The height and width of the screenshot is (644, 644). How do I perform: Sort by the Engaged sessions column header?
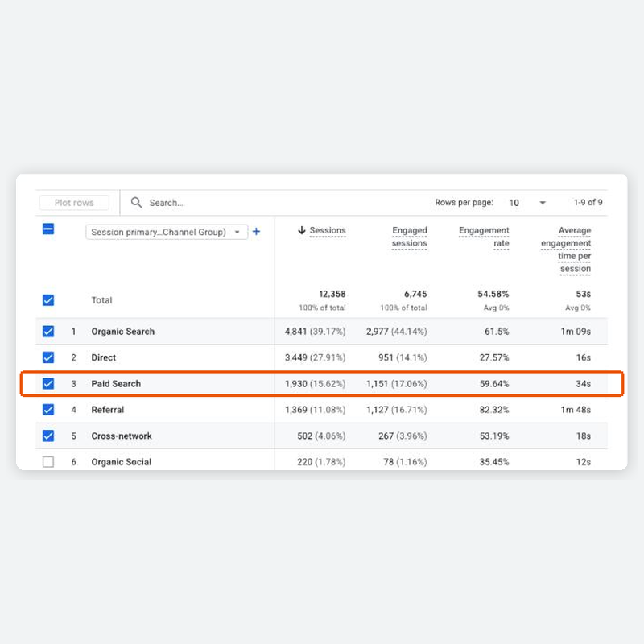tap(410, 237)
